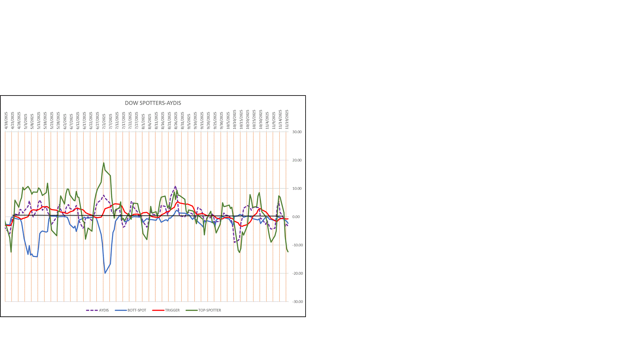The width and height of the screenshot is (644, 362).
Task: Click the DOW SPOTTERS-AYDIS chart title
Action: click(x=153, y=103)
